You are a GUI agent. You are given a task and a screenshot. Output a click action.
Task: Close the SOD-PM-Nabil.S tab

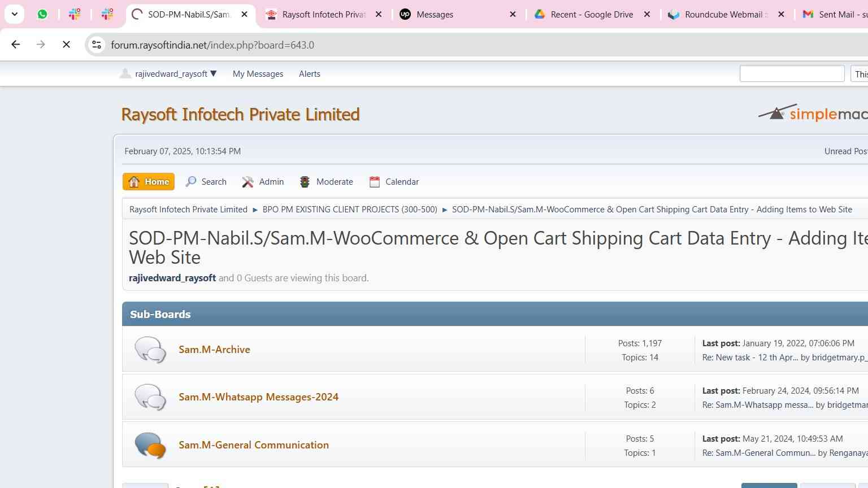244,15
